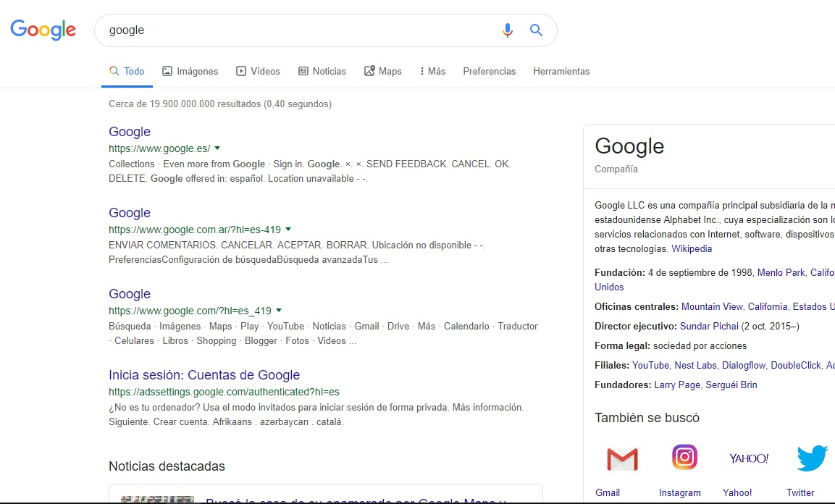Click the Twitter bird icon
This screenshot has width=835, height=504.
click(812, 458)
